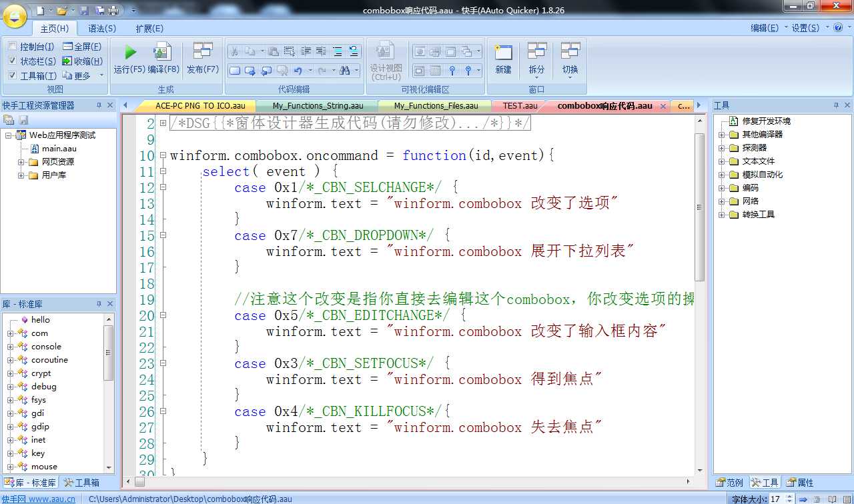Screen dimensions: 854x504
Task: Click the save icon in project manager panel
Action: (x=23, y=120)
